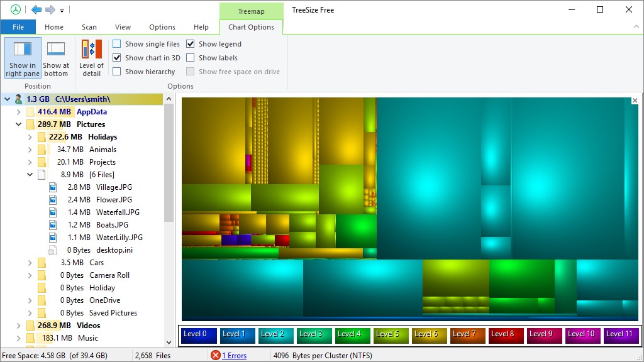Image resolution: width=644 pixels, height=362 pixels.
Task: Collapse the [6 Files] group
Action: 30,175
